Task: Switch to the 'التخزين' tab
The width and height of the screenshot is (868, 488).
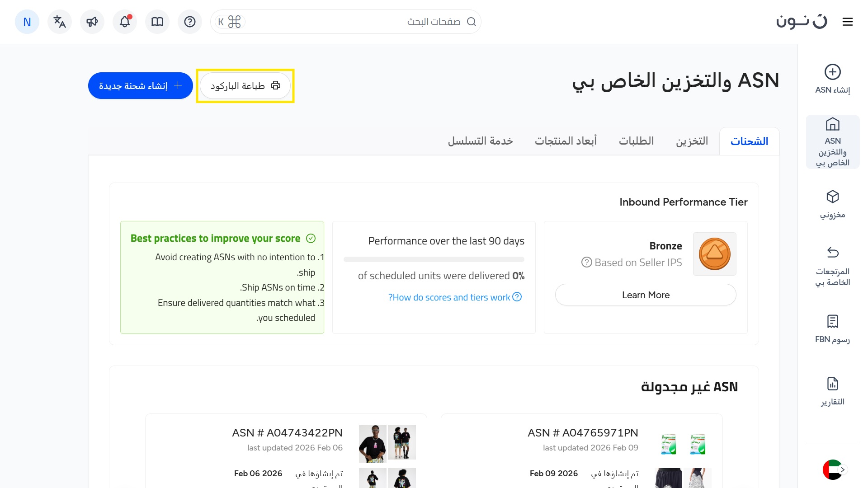Action: pos(692,141)
